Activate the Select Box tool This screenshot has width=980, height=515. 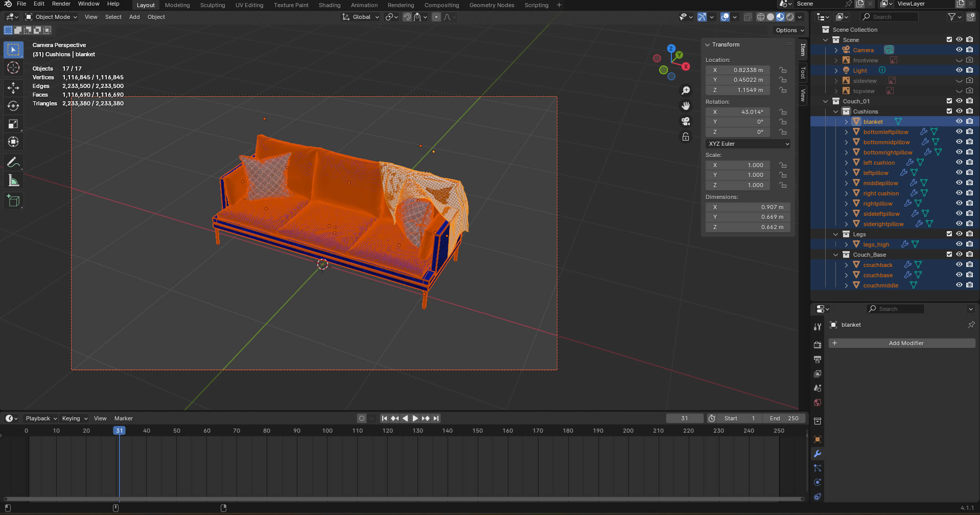pyautogui.click(x=13, y=50)
